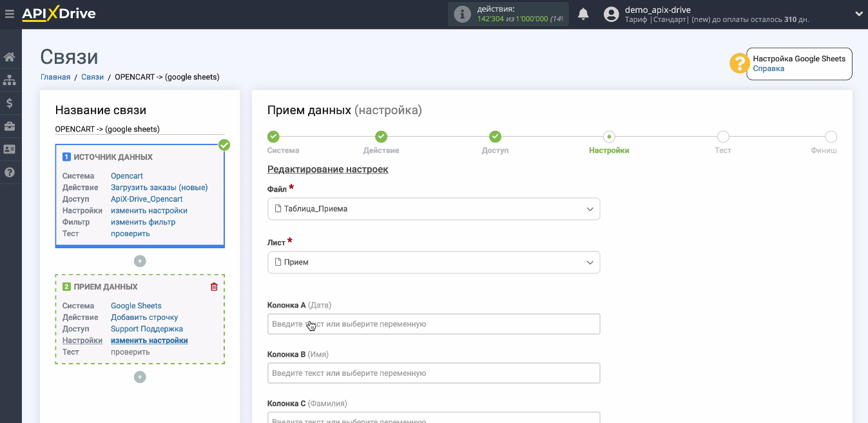The image size is (868, 423).
Task: Open connections sitemap sidebar icon
Action: [10, 80]
